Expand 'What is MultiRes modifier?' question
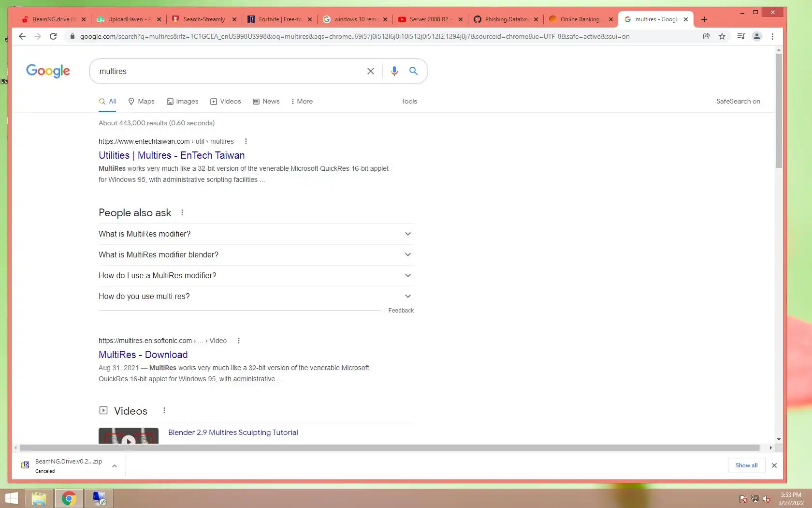Viewport: 812px width, 508px height. coord(256,234)
